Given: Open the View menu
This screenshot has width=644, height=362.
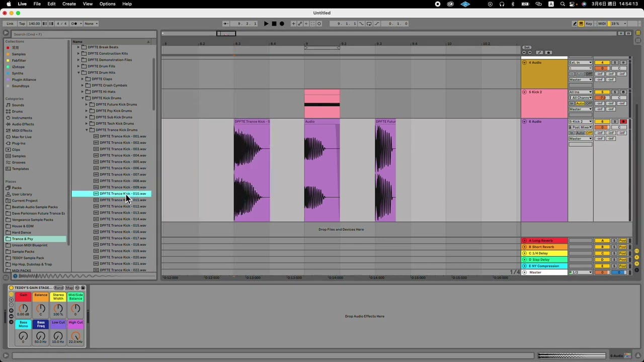Looking at the screenshot, I should pos(88,4).
